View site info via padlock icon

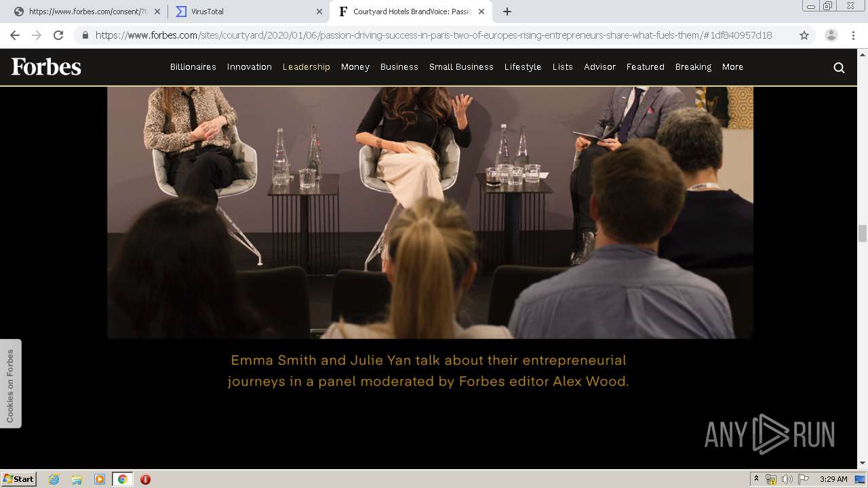(x=85, y=35)
